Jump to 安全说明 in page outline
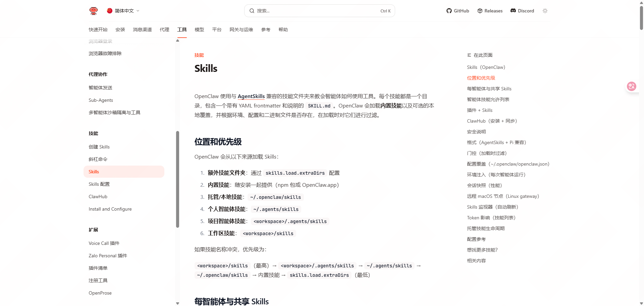Viewport: 644px width, 306px height. coord(476,132)
